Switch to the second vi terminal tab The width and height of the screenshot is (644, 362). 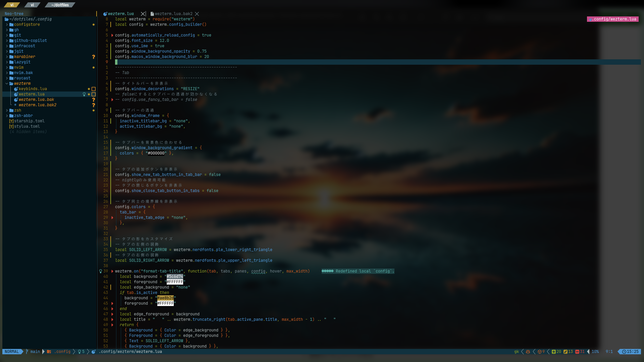coord(32,5)
